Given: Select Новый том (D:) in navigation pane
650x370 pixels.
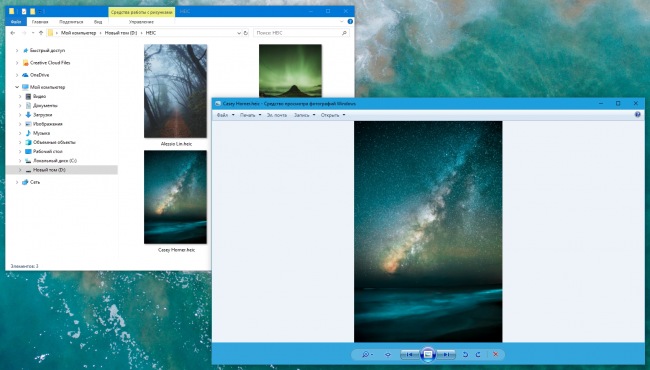Looking at the screenshot, I should [49, 170].
